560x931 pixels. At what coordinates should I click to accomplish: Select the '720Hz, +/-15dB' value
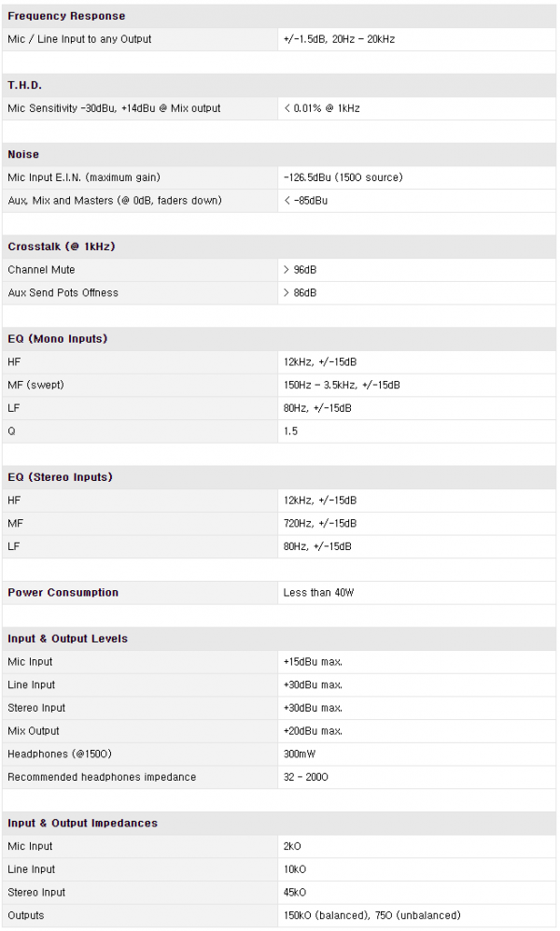tap(320, 523)
